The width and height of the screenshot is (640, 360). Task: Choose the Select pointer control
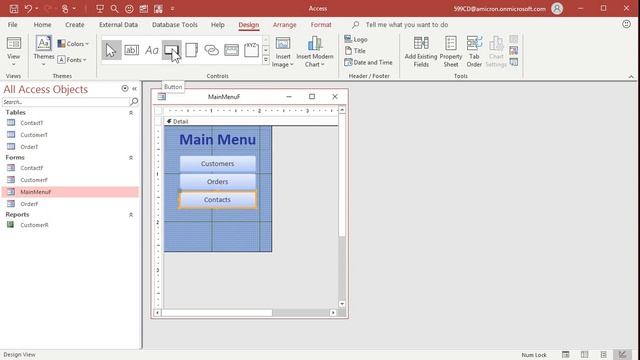(x=111, y=50)
